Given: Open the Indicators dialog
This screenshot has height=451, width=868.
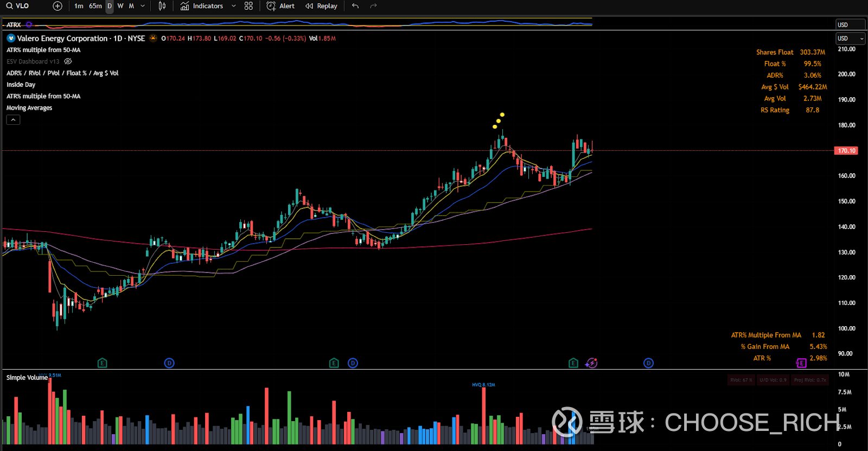Looking at the screenshot, I should pyautogui.click(x=201, y=6).
